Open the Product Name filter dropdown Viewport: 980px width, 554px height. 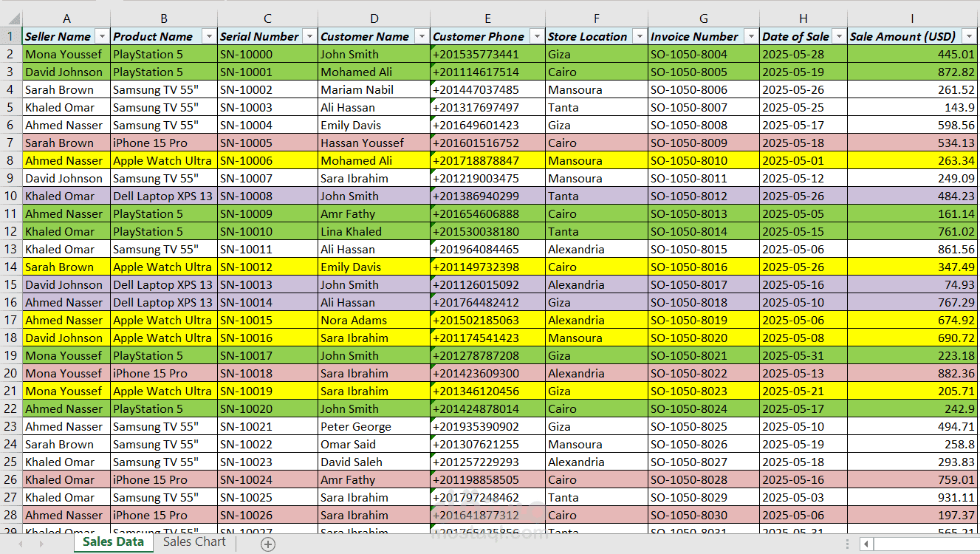(208, 36)
